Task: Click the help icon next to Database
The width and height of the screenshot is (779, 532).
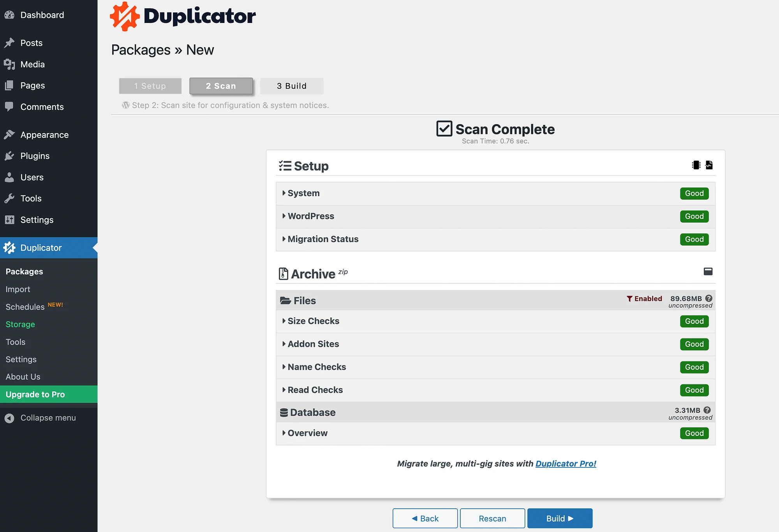Action: (709, 409)
